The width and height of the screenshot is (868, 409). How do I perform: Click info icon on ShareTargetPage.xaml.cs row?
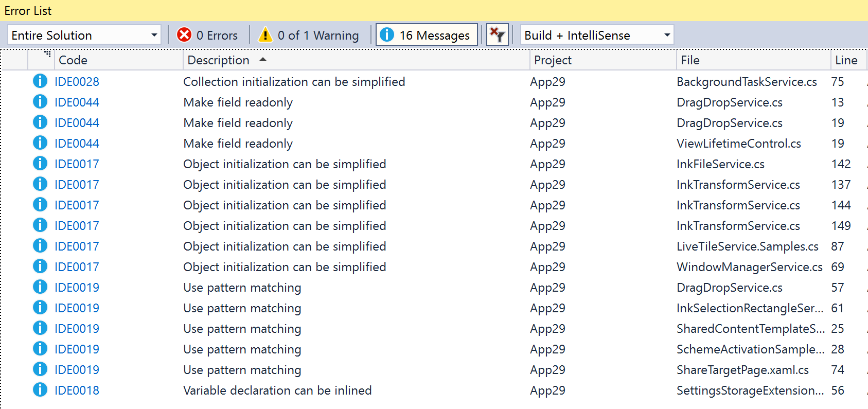[40, 369]
